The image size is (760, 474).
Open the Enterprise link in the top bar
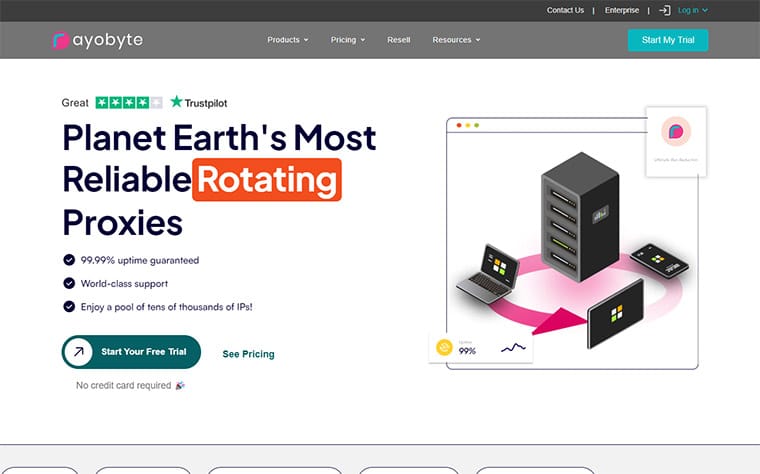coord(622,10)
